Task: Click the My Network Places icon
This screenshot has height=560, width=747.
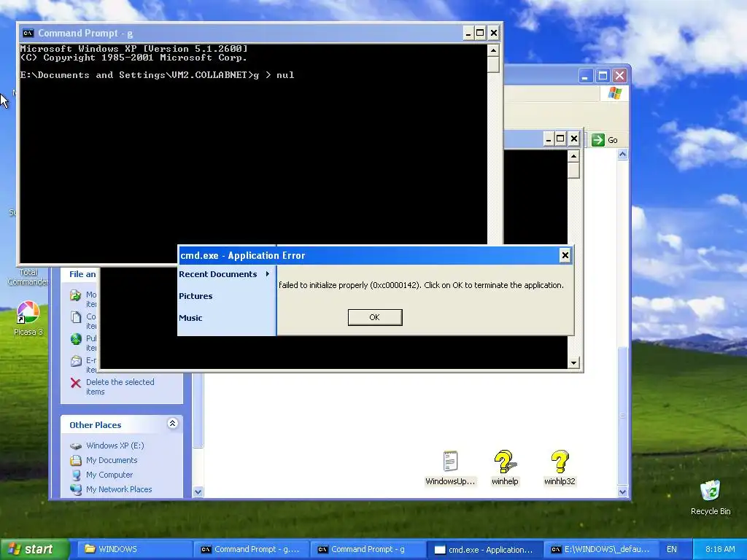Action: coord(75,489)
